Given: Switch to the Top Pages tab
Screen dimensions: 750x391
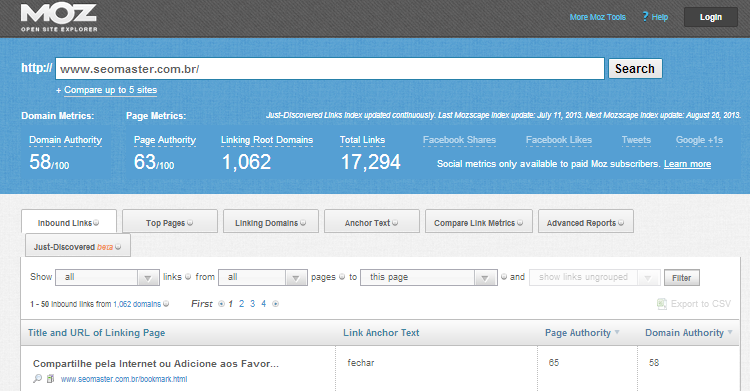Looking at the screenshot, I should pos(170,222).
